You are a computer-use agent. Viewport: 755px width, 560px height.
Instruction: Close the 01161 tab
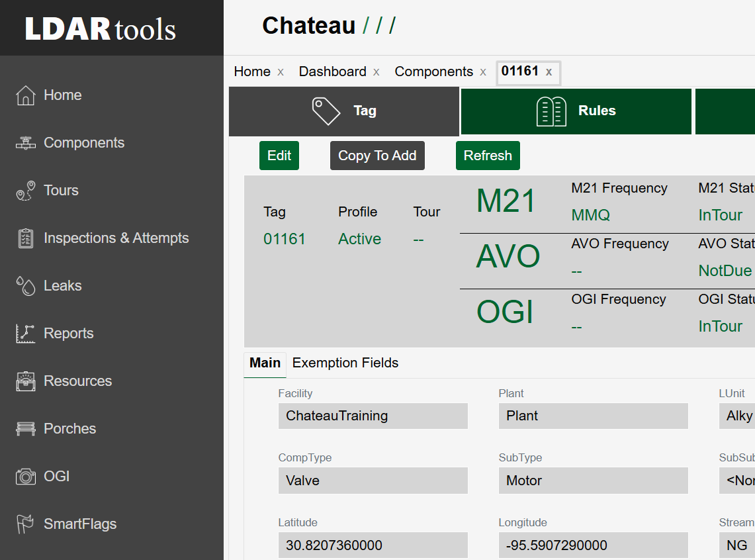pos(549,72)
